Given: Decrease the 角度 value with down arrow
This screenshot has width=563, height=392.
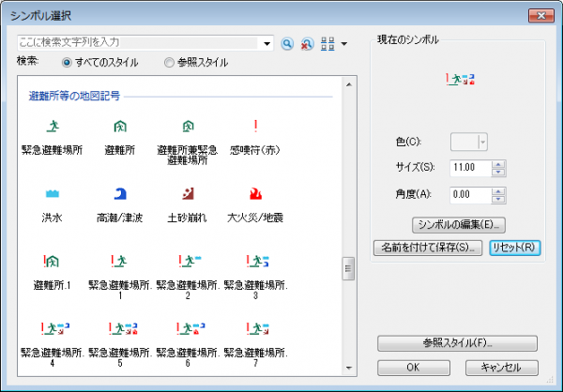Looking at the screenshot, I should [x=498, y=199].
